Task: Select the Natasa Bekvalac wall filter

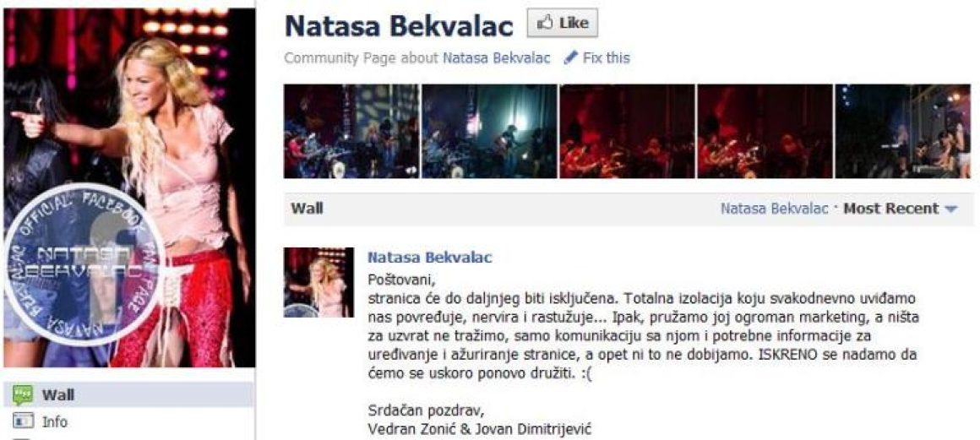Action: (x=775, y=209)
